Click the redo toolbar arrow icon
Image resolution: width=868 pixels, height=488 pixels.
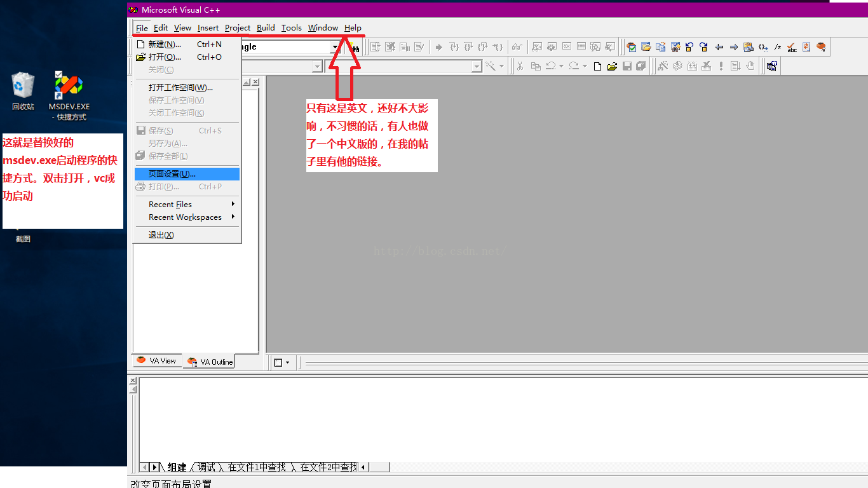click(574, 66)
